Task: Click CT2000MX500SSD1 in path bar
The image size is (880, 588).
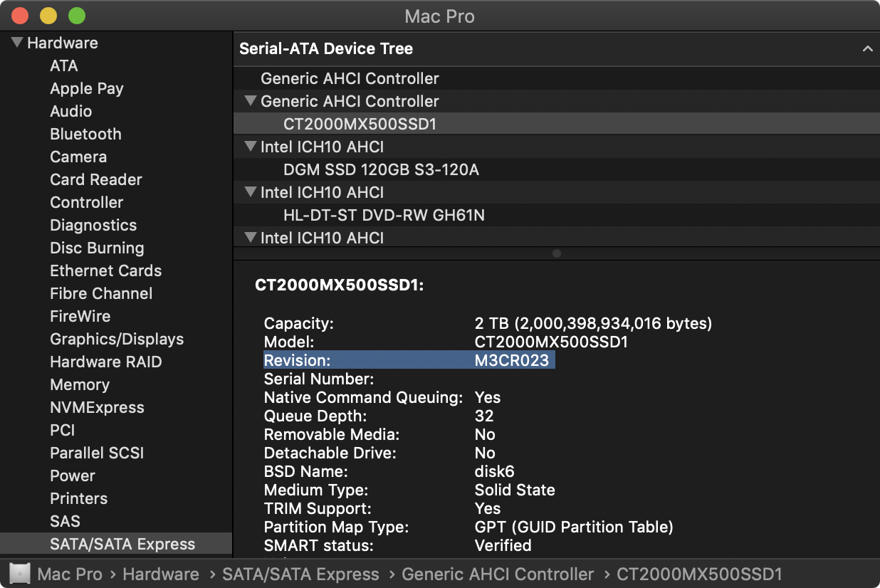Action: (x=699, y=574)
